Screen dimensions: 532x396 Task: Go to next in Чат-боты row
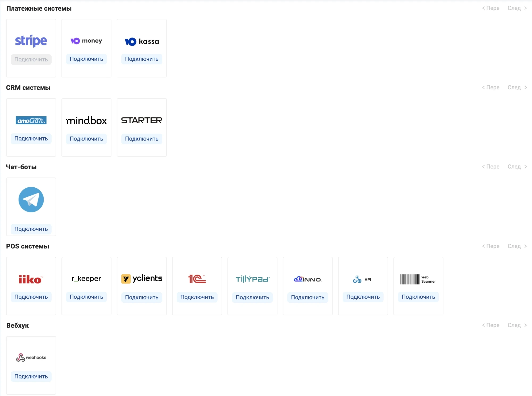(517, 167)
